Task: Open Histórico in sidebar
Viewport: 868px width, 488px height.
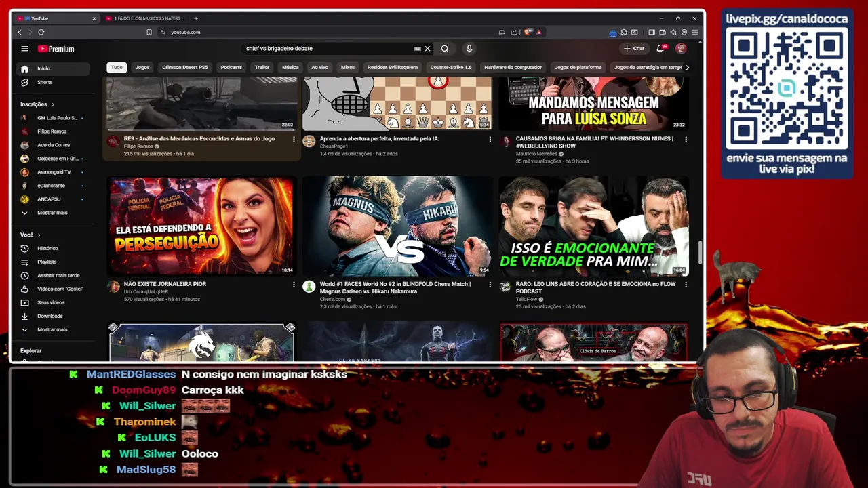Action: click(x=52, y=248)
